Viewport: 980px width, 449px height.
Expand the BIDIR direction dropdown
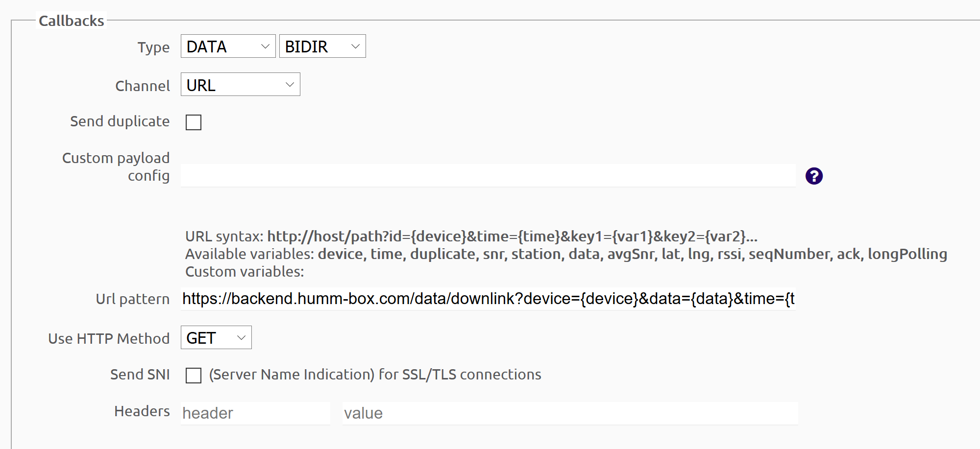[322, 47]
